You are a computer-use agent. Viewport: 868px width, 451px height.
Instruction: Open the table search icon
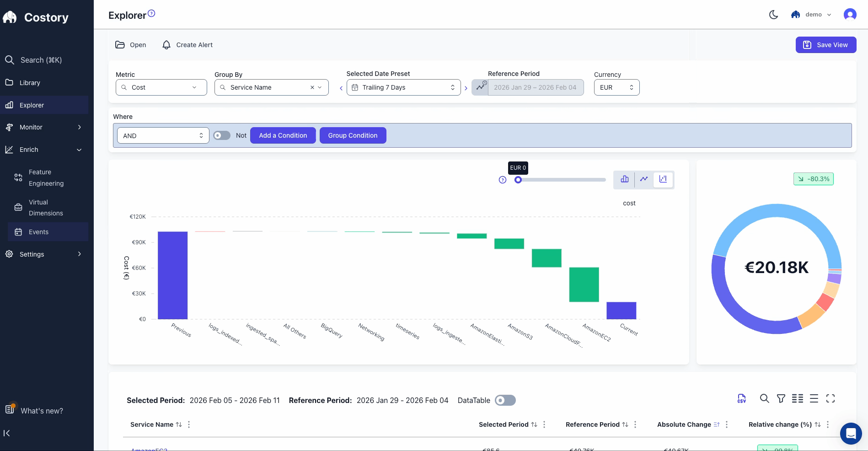coord(764,398)
